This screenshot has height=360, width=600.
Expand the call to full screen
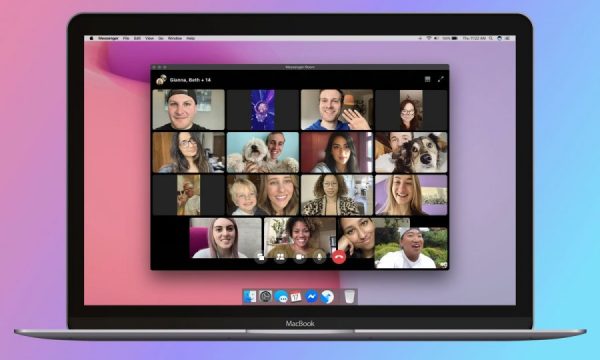click(x=441, y=79)
